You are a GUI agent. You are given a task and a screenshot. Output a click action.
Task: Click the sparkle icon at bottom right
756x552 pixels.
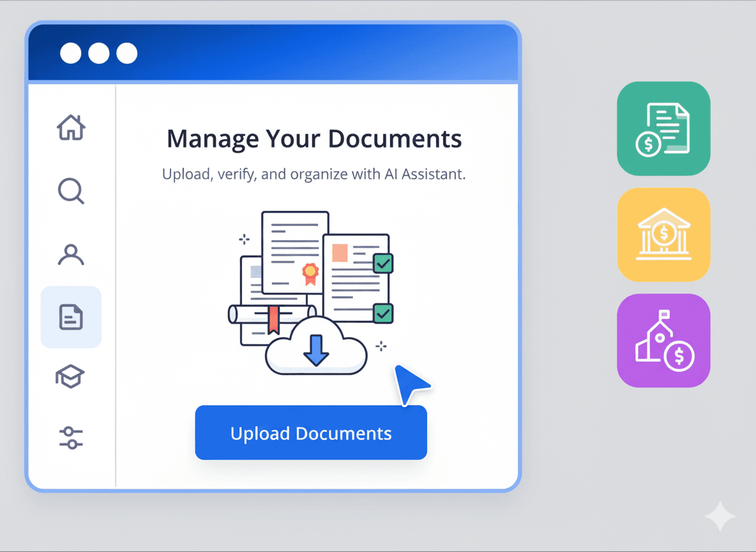(x=720, y=517)
